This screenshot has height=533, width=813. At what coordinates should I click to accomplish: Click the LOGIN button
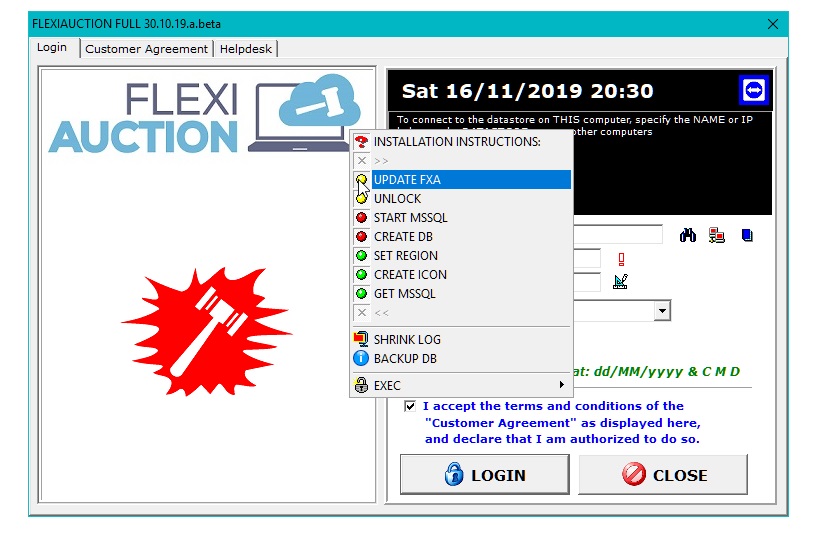485,475
